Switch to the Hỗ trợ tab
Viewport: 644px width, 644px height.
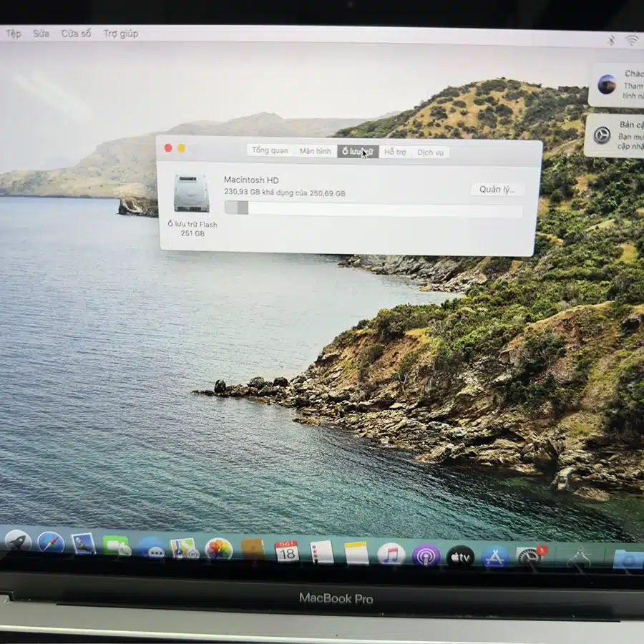point(396,152)
